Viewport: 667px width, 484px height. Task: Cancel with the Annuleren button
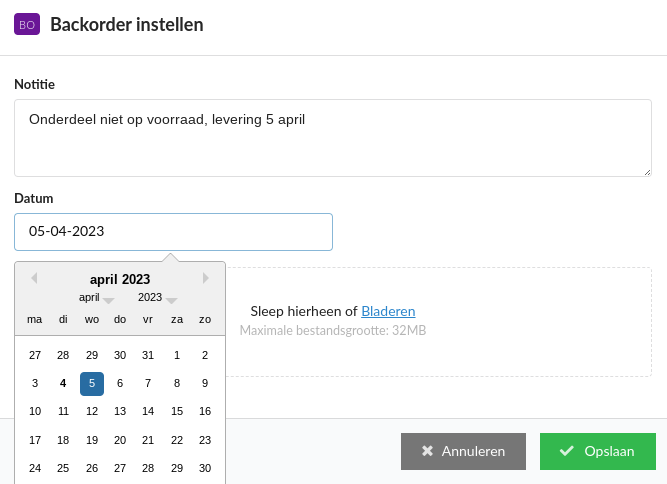[463, 451]
